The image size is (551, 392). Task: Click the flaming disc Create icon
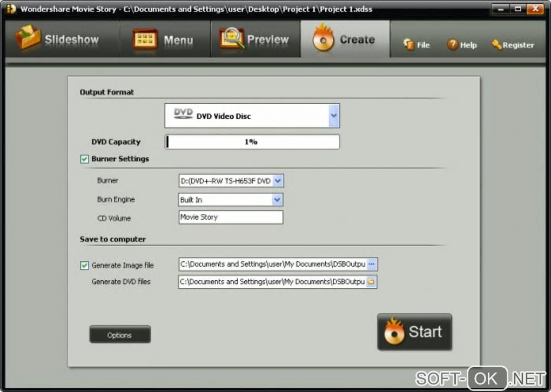click(x=323, y=38)
